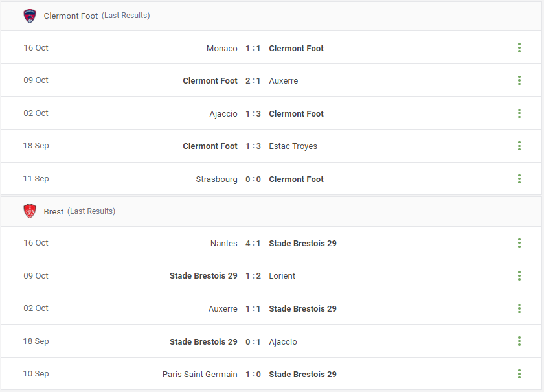Open options menu for Strasbourg vs Clermont Foot
The width and height of the screenshot is (544, 392).
tap(519, 179)
